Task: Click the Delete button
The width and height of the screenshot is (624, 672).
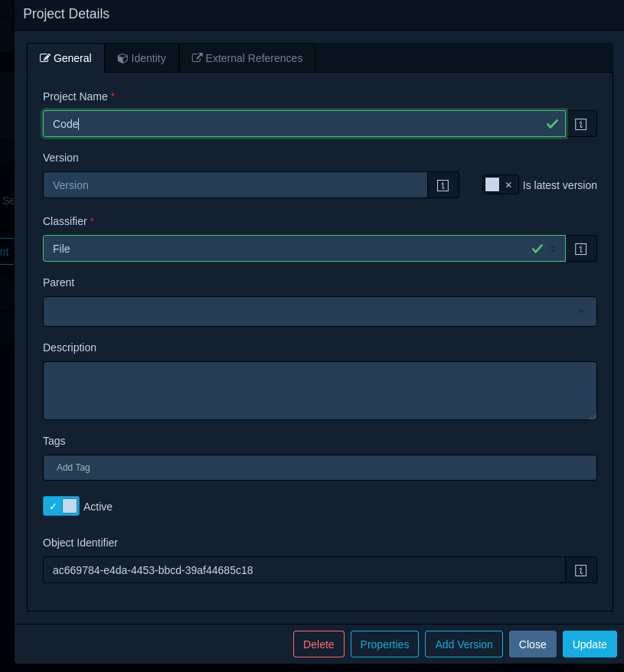Action: (319, 644)
